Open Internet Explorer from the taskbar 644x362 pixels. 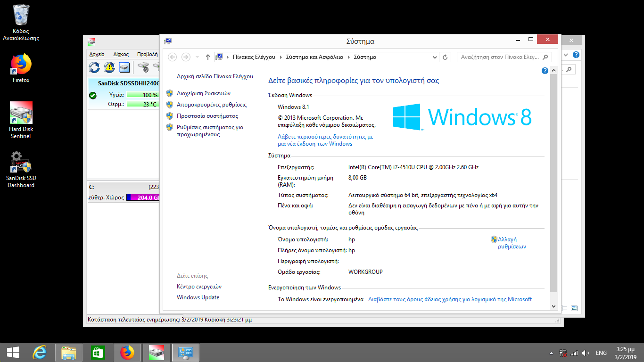click(x=40, y=352)
